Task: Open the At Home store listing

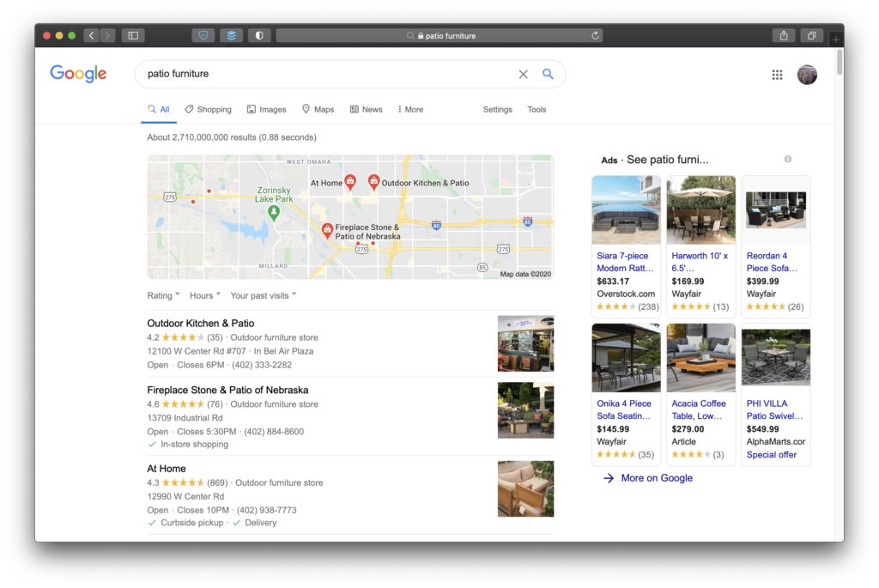Action: [x=167, y=469]
